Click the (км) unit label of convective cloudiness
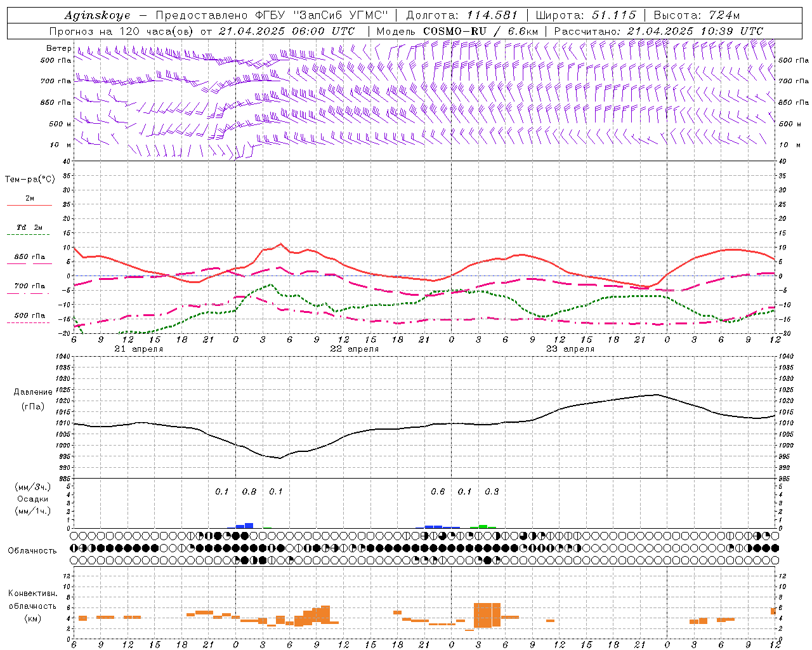Screen dimensions: 812x650 (32, 618)
